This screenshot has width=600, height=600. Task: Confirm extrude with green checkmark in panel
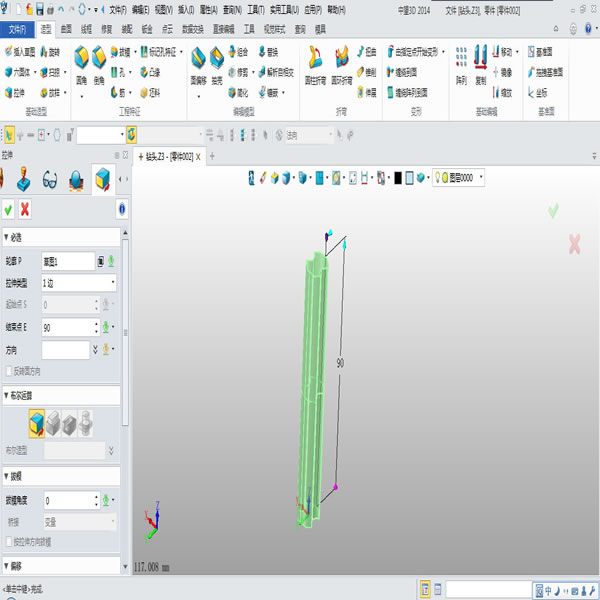[x=8, y=209]
